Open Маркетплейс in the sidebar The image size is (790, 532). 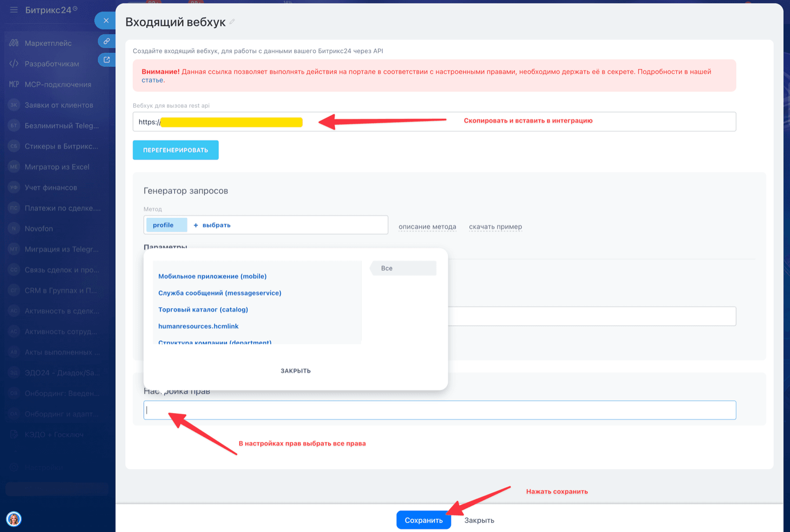(48, 43)
